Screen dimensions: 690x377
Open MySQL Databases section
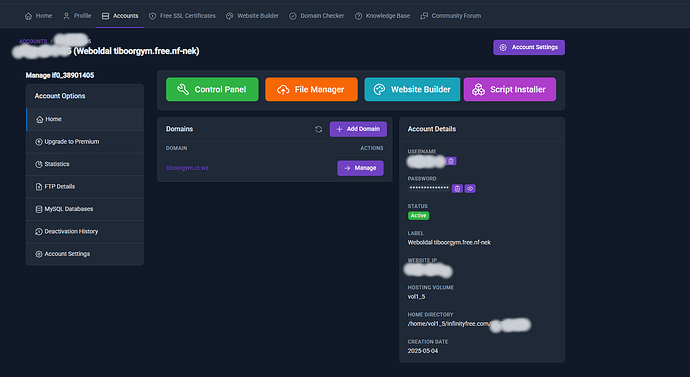click(x=85, y=209)
